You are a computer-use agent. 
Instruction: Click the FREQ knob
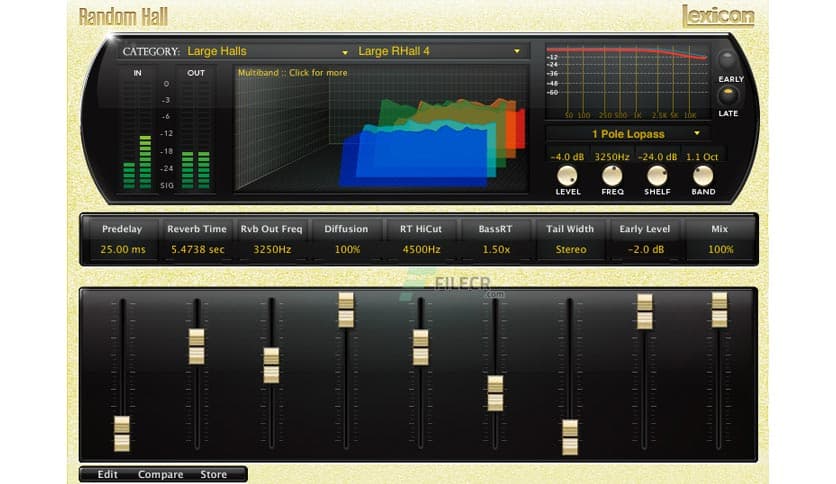coord(612,175)
